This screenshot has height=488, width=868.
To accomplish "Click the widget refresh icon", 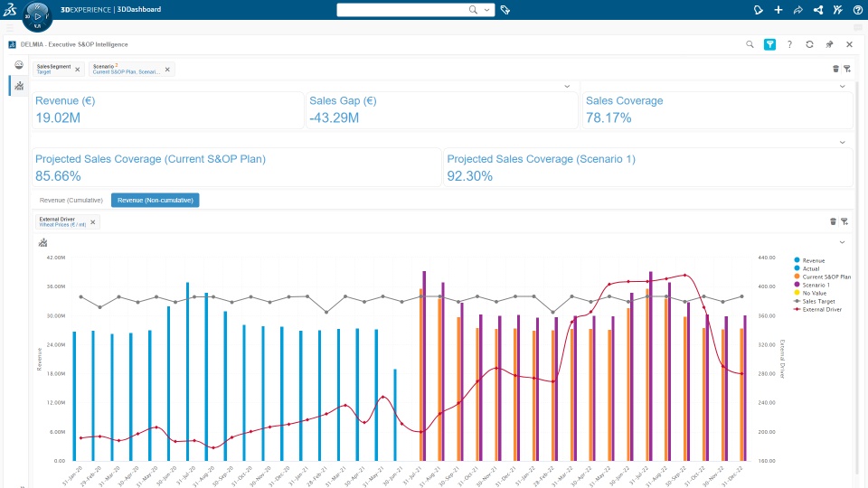I will (x=809, y=44).
